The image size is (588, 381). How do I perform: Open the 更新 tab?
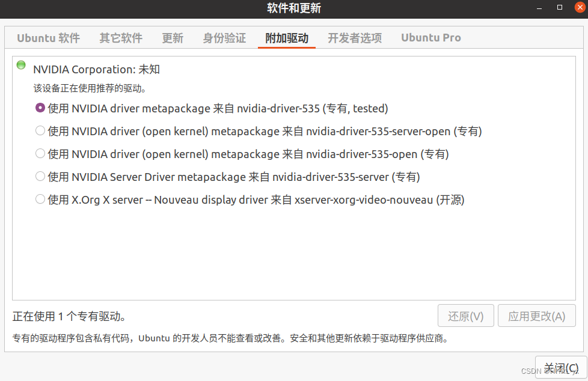pos(173,38)
